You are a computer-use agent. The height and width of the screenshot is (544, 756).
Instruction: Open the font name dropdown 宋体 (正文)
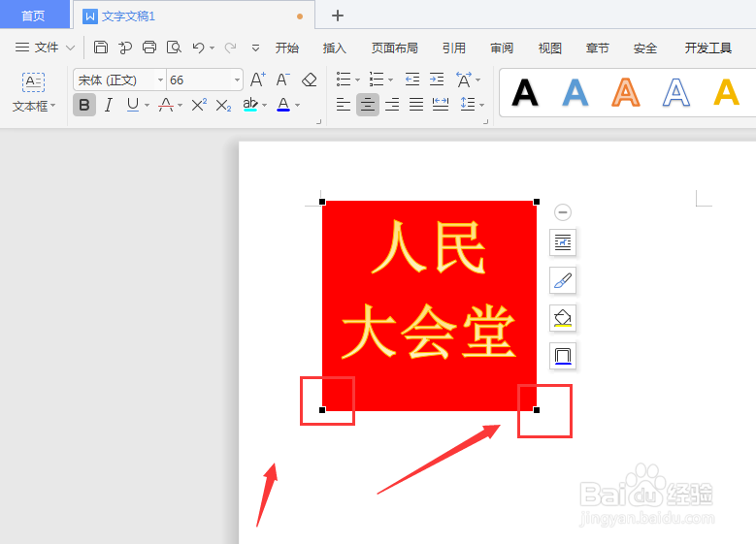click(160, 80)
